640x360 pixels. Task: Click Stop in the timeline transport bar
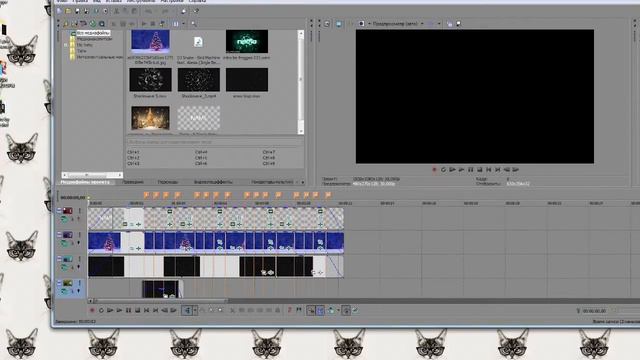138,311
